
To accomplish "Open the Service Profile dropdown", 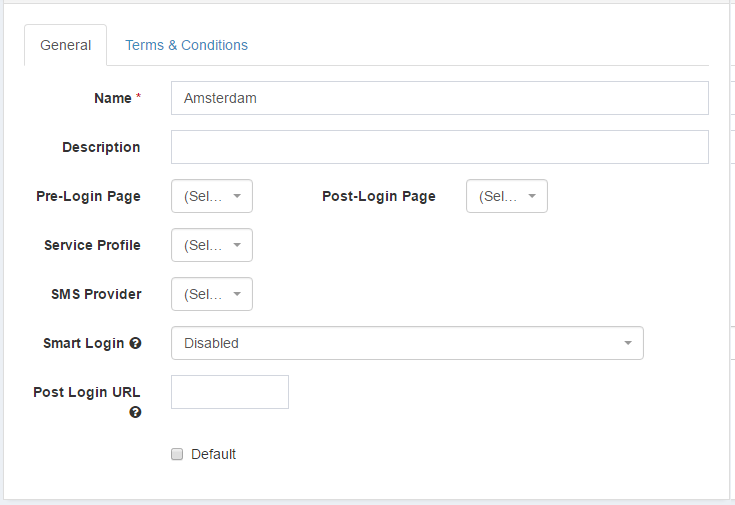I will [212, 245].
